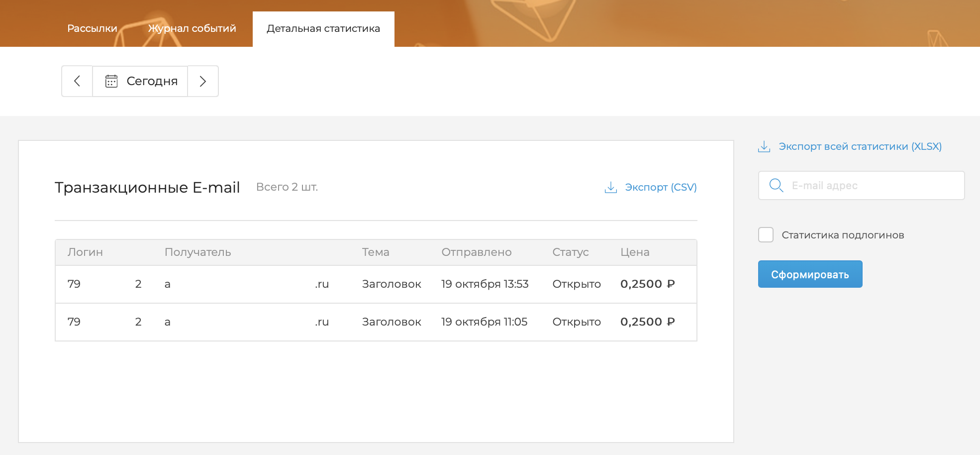The image size is (980, 455).
Task: Select the row sent 19 октября 13:53
Action: tap(484, 284)
